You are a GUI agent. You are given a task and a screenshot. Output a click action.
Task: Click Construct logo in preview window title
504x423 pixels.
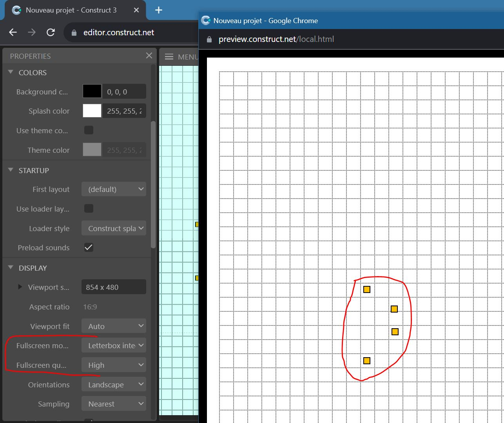(206, 20)
